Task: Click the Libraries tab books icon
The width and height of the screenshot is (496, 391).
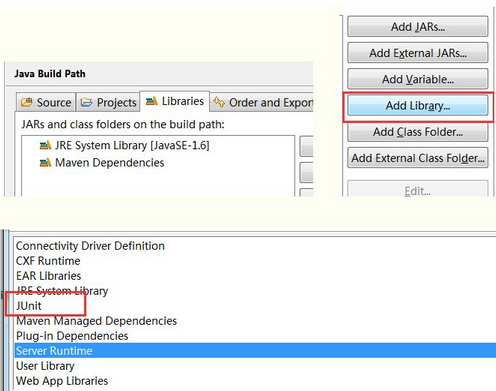Action: (x=152, y=101)
